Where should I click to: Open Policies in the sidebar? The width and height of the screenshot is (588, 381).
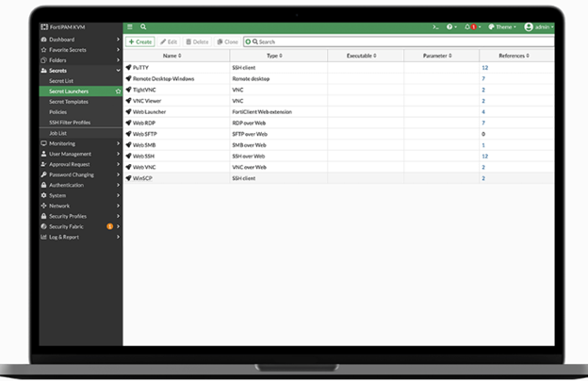pos(57,112)
